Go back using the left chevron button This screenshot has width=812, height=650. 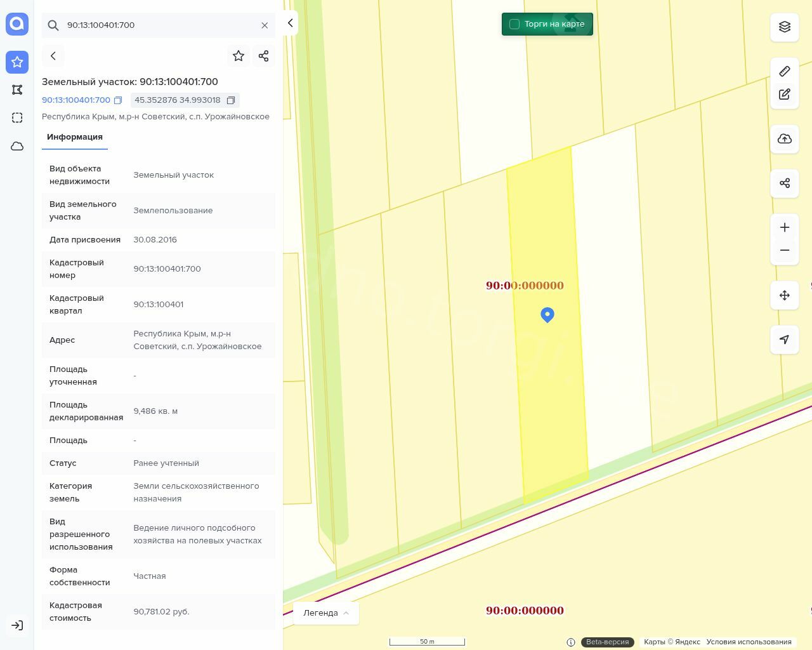pos(53,56)
